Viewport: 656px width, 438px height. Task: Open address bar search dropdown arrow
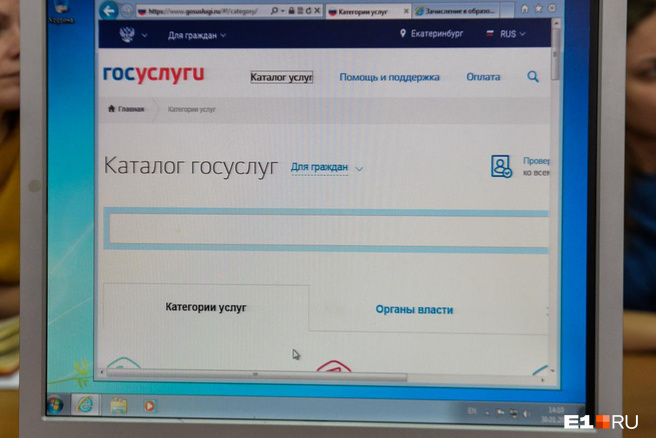click(282, 11)
